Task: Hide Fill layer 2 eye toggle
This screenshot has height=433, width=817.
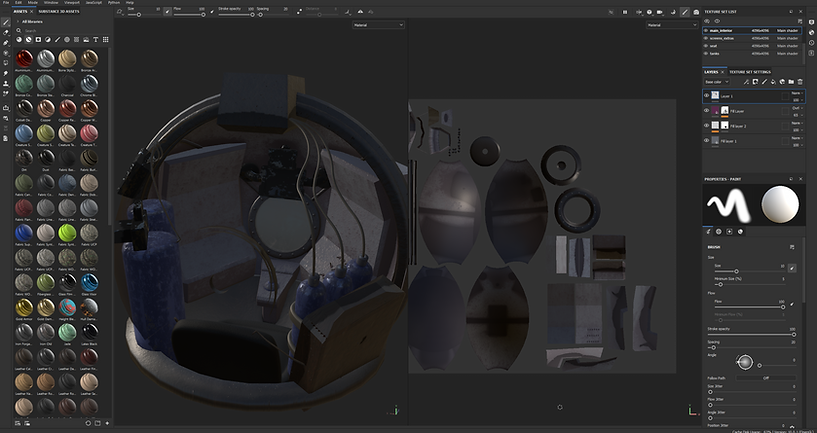Action: [x=707, y=126]
